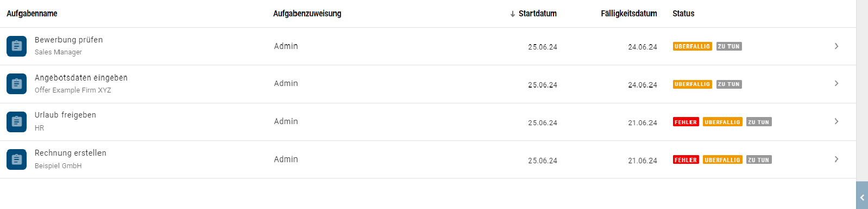The height and width of the screenshot is (209, 868).
Task: Click orange ÜBERFÄLLIG badge on Bewerbung prüfen
Action: coord(693,46)
